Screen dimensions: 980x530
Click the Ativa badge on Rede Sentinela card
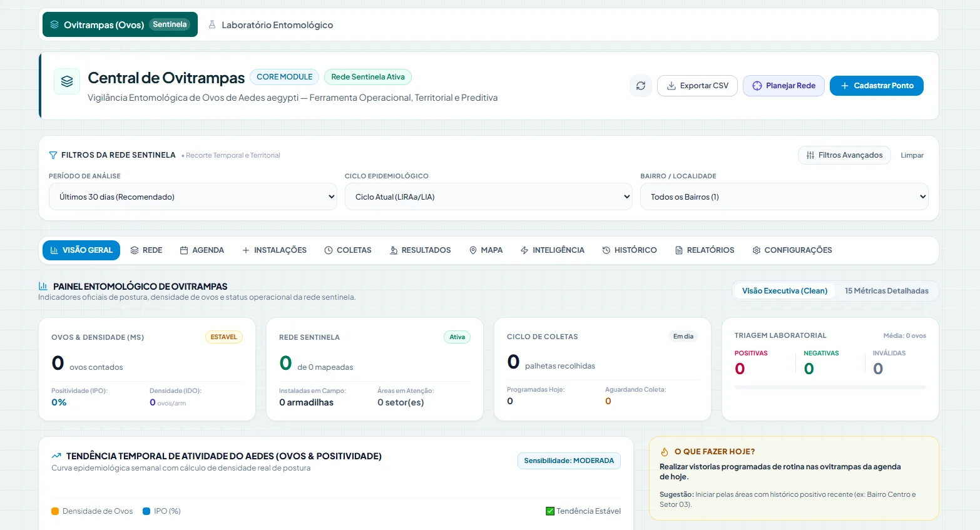pyautogui.click(x=457, y=337)
